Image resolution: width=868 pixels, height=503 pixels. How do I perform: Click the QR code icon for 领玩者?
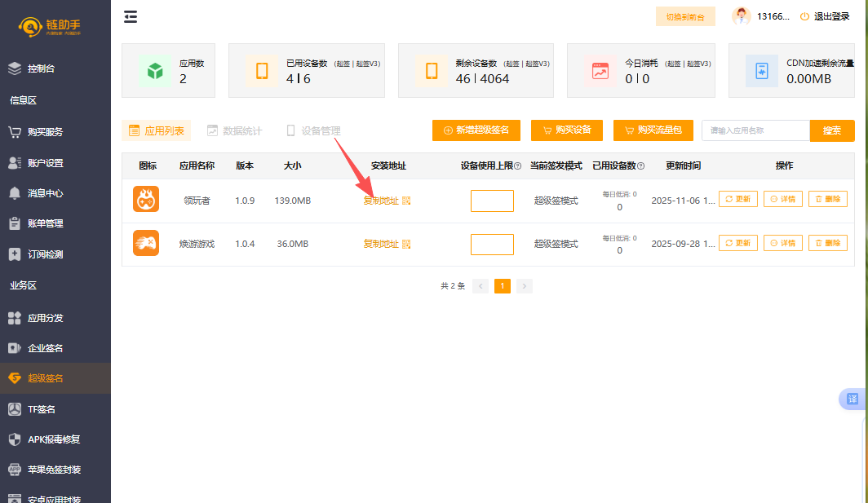tap(406, 201)
